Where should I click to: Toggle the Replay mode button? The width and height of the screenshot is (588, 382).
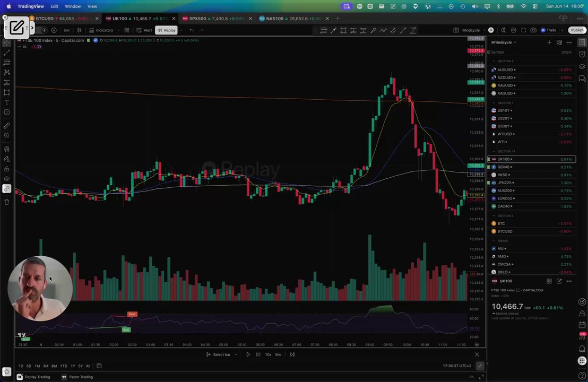pyautogui.click(x=166, y=30)
